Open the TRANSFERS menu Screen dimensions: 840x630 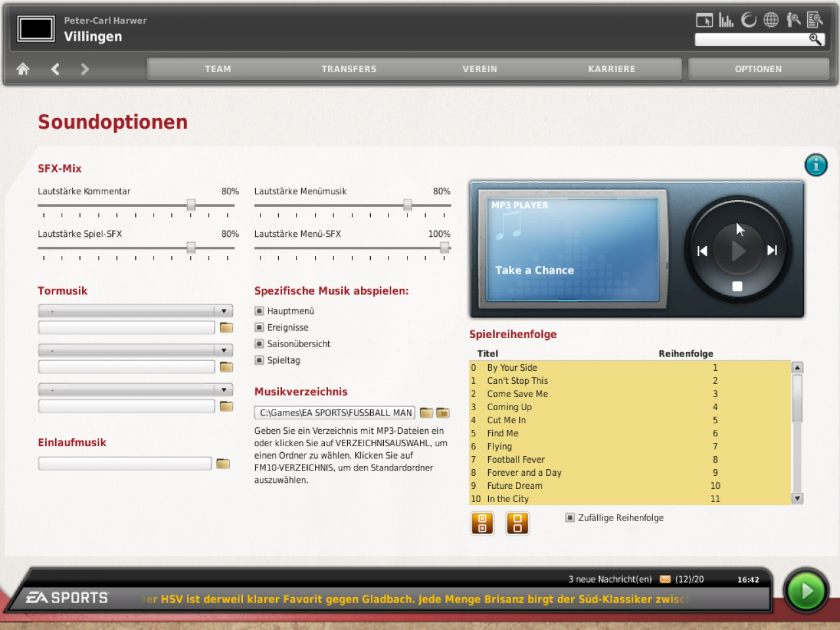(349, 69)
